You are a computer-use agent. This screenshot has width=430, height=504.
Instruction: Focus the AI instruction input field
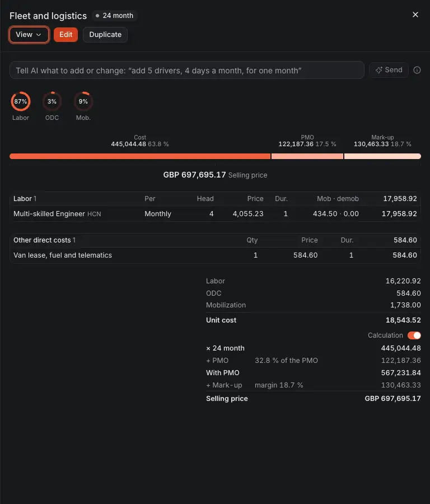(186, 71)
